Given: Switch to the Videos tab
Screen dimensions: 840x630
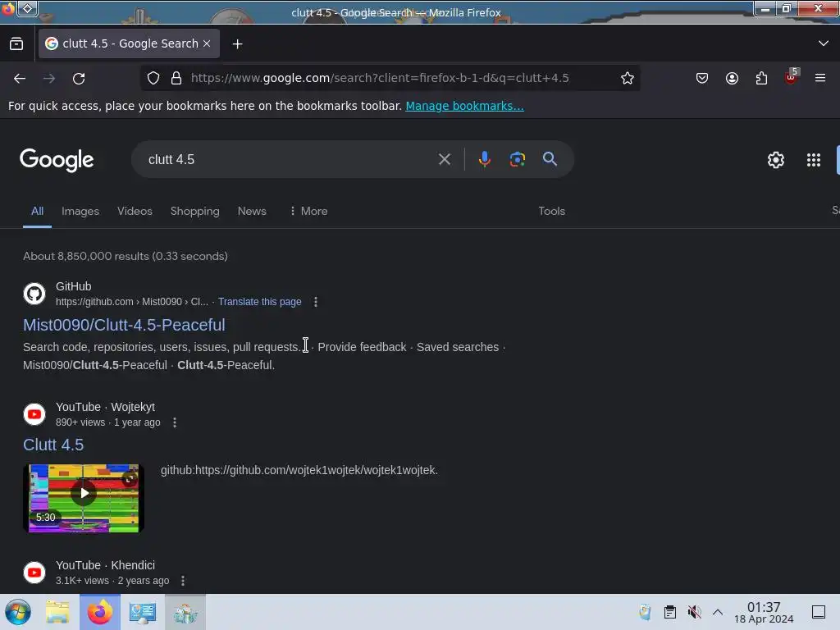Looking at the screenshot, I should point(135,211).
